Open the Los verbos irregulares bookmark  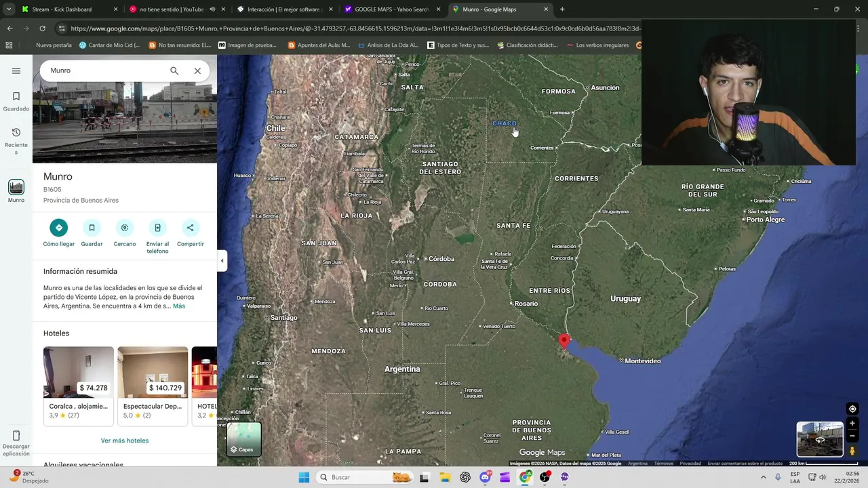[597, 45]
